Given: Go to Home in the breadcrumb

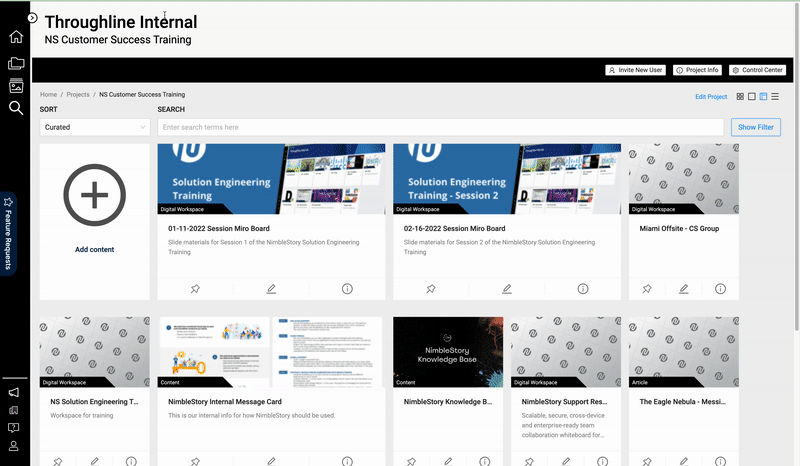Looking at the screenshot, I should [x=48, y=94].
